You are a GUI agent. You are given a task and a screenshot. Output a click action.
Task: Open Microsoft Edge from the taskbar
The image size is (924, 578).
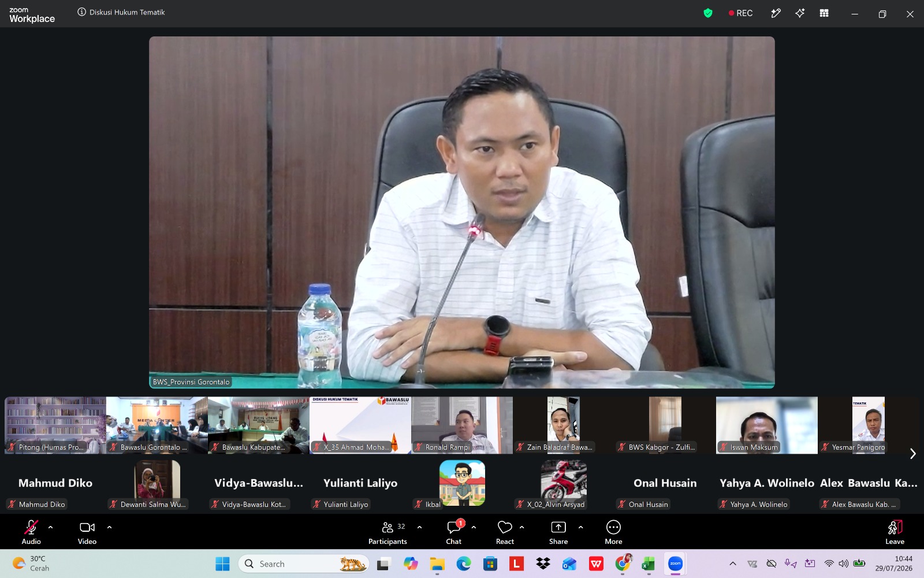click(x=464, y=564)
